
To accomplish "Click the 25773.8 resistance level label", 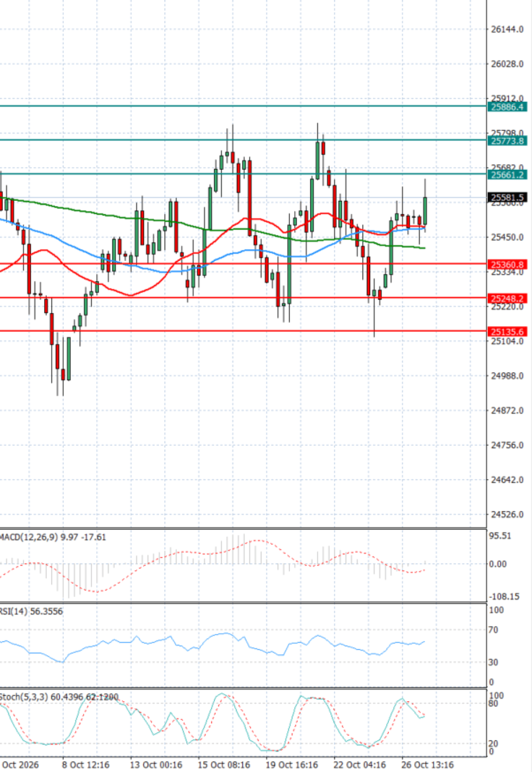I will click(508, 141).
